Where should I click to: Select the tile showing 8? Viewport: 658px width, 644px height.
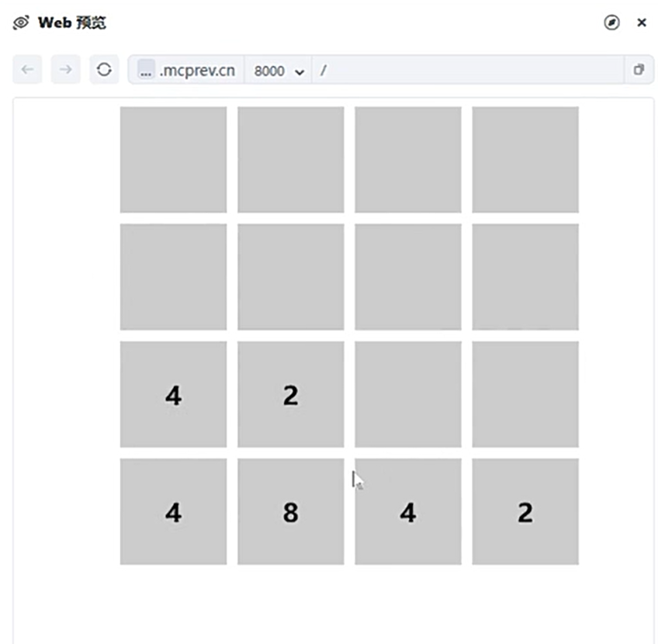pos(291,511)
